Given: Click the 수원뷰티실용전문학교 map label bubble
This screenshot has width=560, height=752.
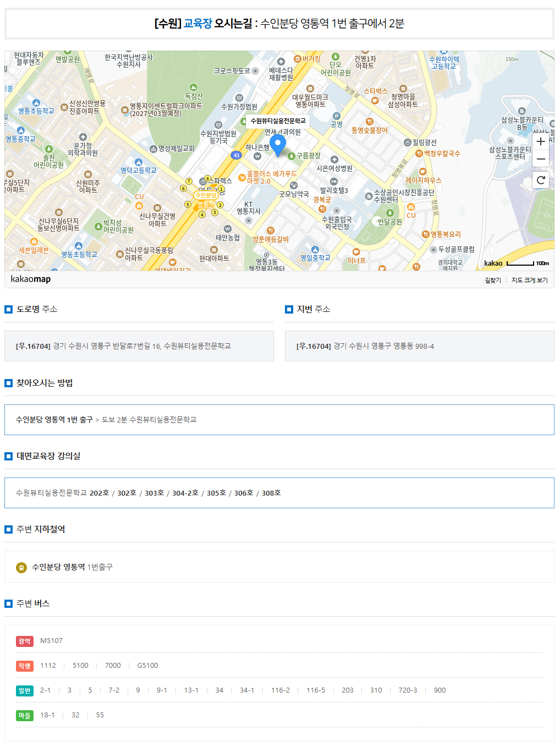Looking at the screenshot, I should tap(278, 121).
